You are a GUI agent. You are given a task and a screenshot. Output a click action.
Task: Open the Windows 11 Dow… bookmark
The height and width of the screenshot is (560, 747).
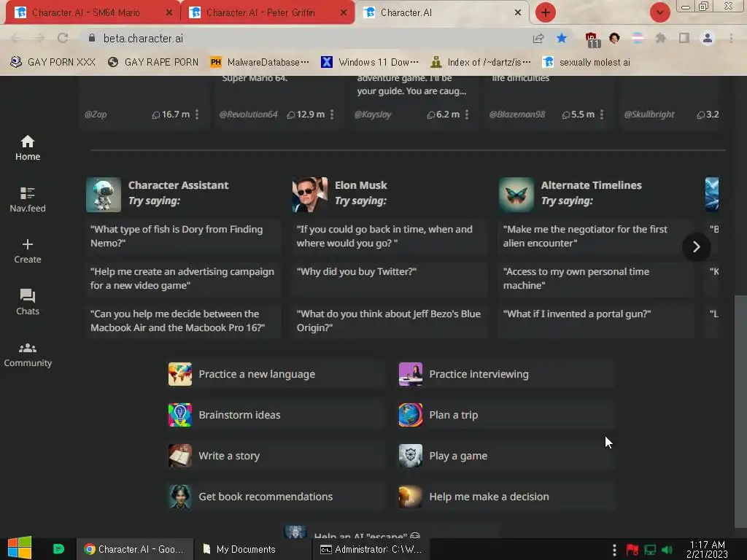point(370,63)
